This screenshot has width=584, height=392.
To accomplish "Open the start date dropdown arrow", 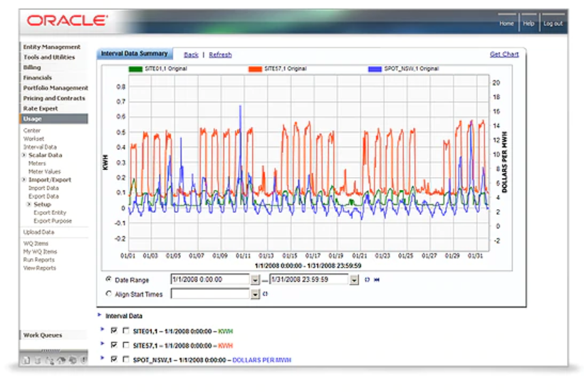I will click(x=255, y=280).
